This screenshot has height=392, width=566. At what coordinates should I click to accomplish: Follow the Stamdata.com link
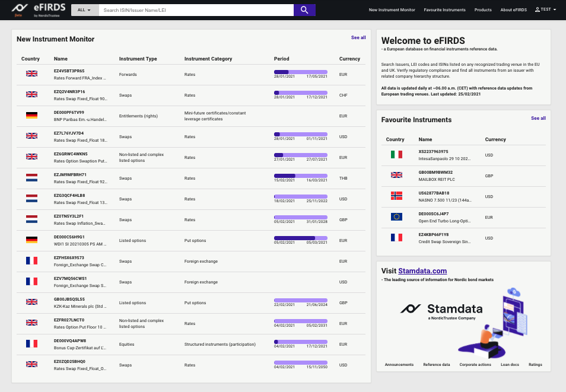pyautogui.click(x=422, y=271)
